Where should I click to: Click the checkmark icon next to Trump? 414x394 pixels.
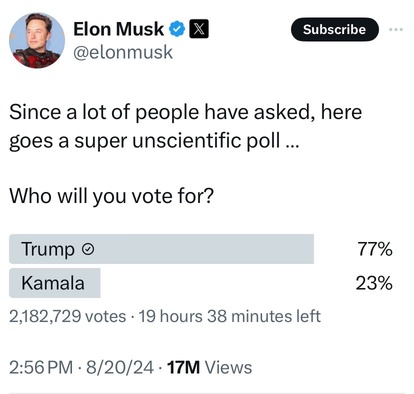[x=88, y=249]
